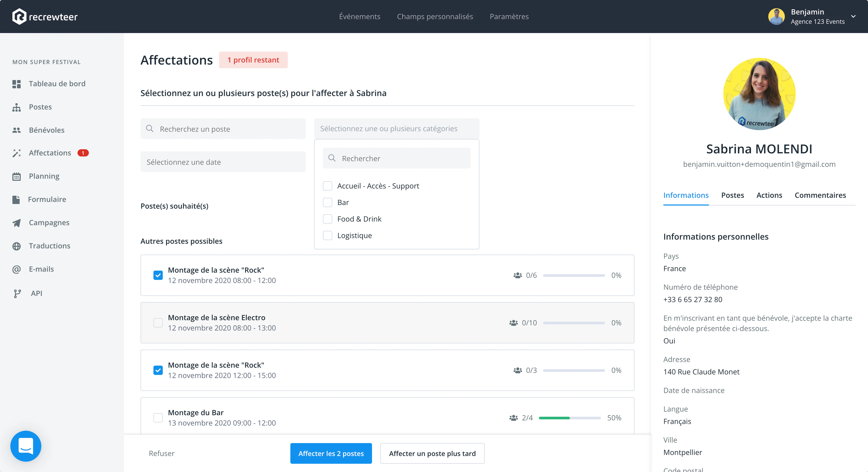Open the chat support bubble icon
This screenshot has height=472, width=868.
26,446
